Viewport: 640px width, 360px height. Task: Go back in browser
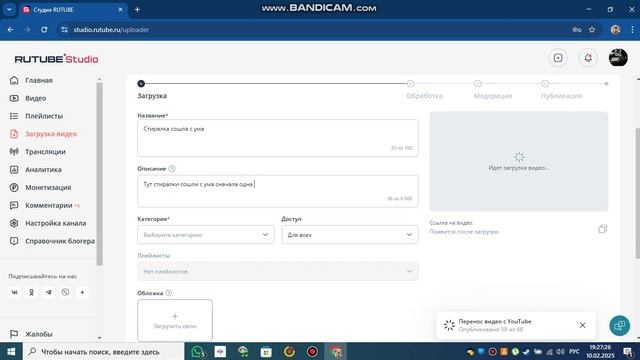tap(10, 30)
